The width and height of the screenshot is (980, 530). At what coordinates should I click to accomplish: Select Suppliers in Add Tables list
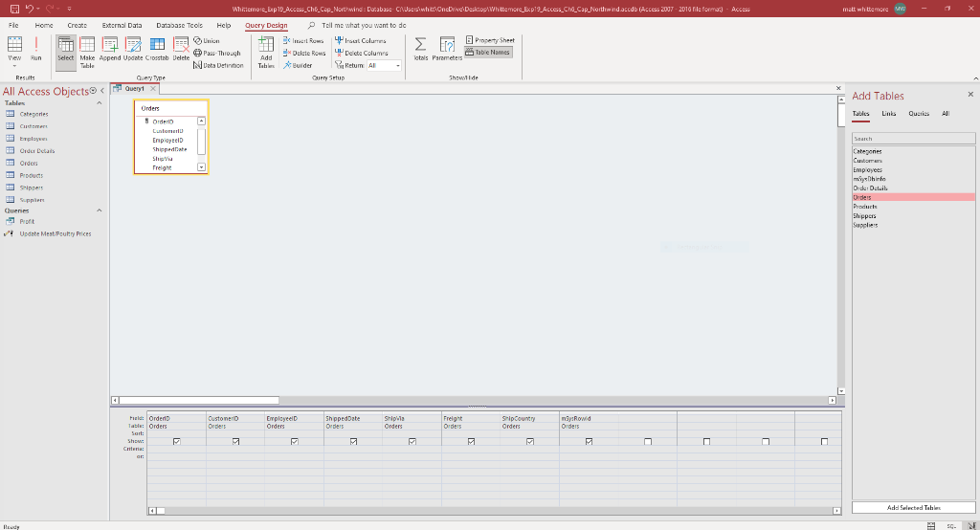tap(865, 225)
